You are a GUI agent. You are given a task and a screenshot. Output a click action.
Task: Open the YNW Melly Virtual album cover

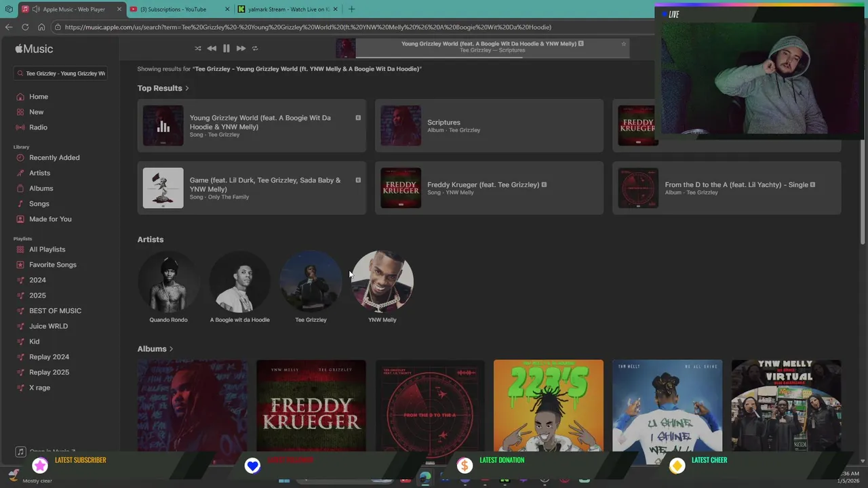pos(786,405)
